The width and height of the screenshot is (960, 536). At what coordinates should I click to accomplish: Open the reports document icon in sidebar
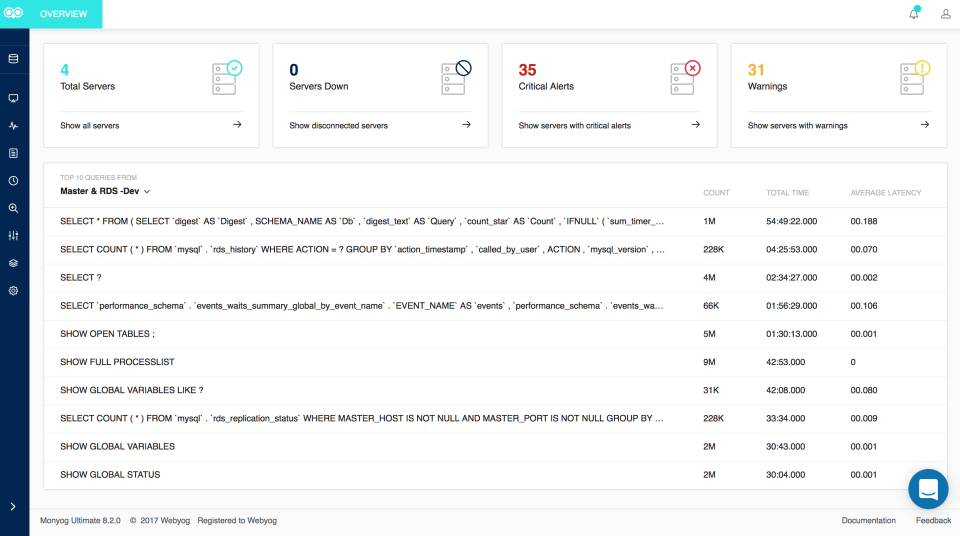pos(13,153)
